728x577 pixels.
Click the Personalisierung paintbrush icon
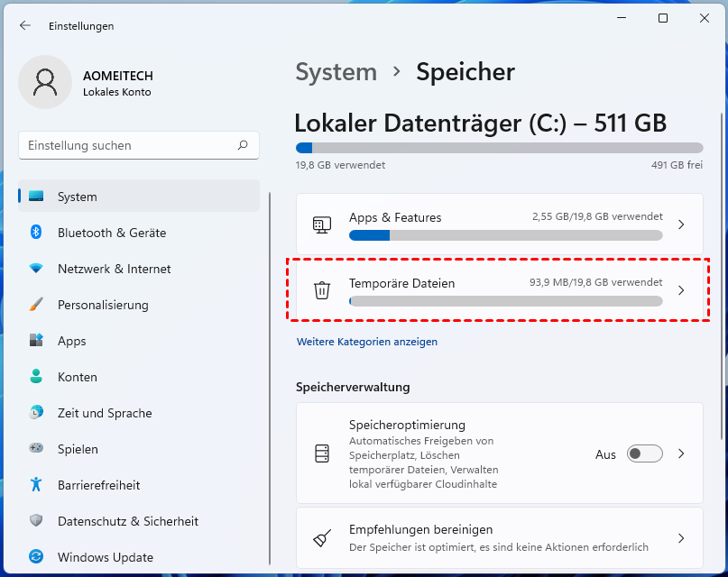(36, 305)
